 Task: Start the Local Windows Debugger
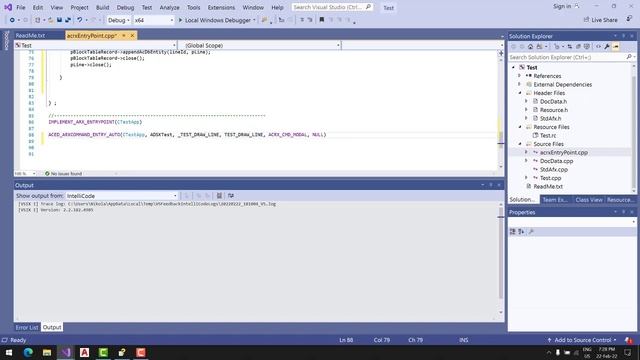(217, 20)
